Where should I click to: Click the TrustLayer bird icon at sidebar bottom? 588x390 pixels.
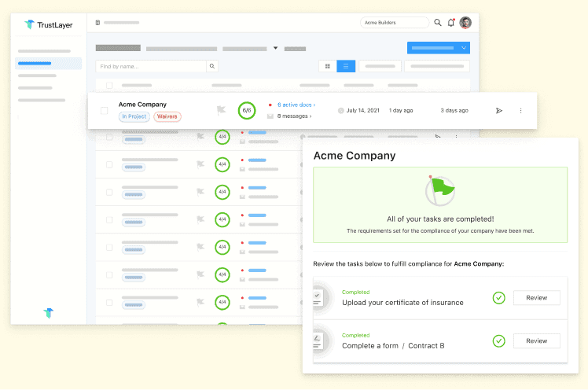(49, 312)
